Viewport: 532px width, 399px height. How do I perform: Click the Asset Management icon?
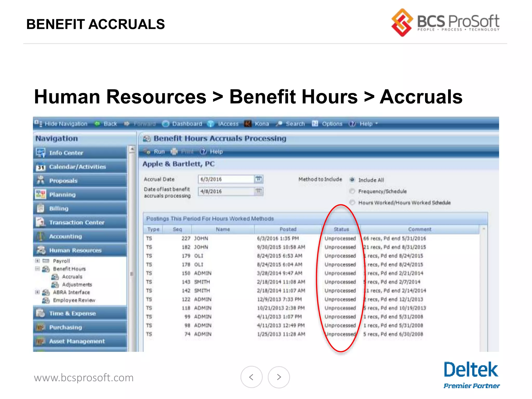click(x=41, y=341)
